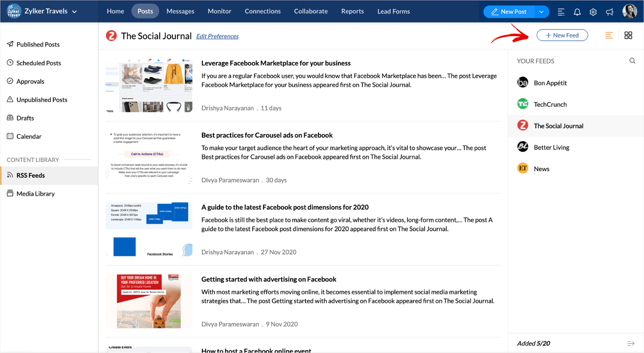644x353 pixels.
Task: Click 'Drishya Narayanan . 11 days' byline
Action: click(242, 108)
